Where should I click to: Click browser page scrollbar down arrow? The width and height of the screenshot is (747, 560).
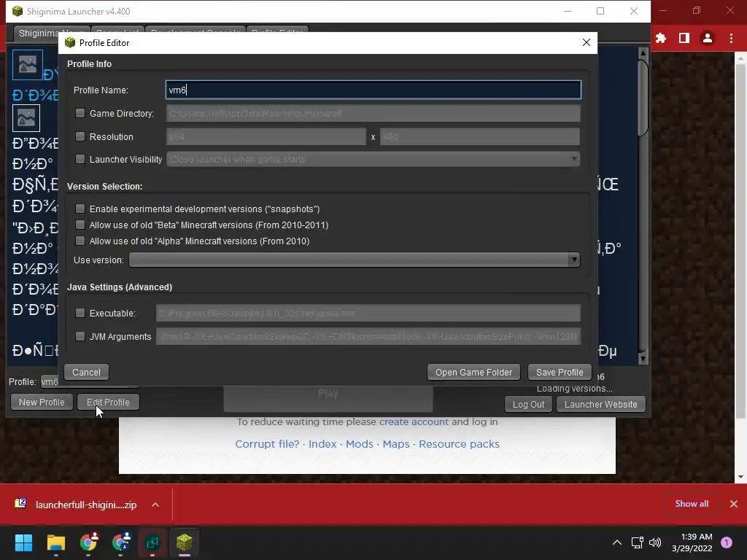[x=740, y=477]
